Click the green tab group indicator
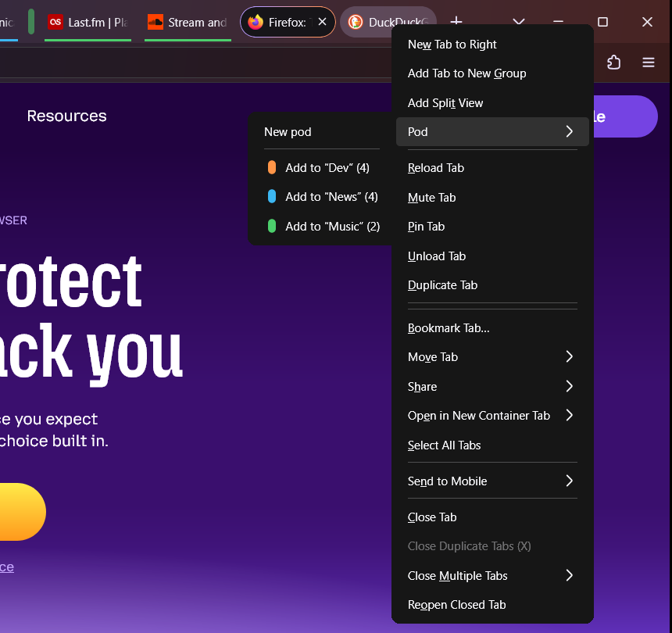The height and width of the screenshot is (633, 672). [x=30, y=21]
